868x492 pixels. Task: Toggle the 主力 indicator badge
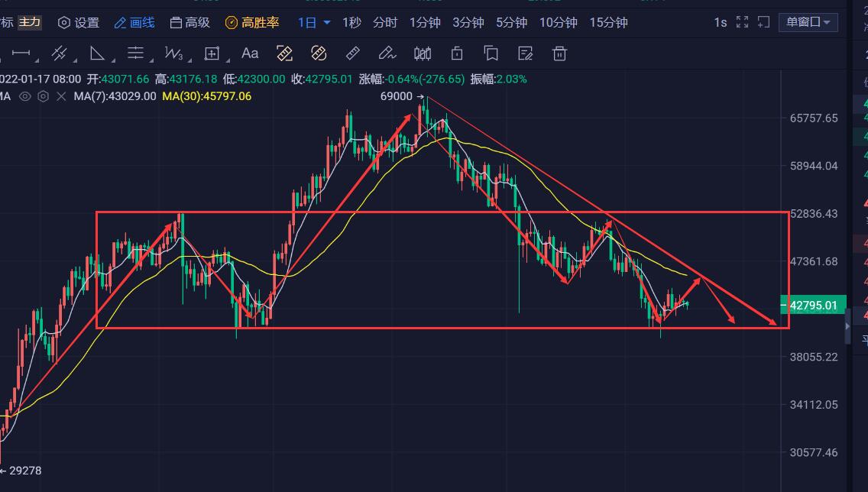tap(29, 22)
